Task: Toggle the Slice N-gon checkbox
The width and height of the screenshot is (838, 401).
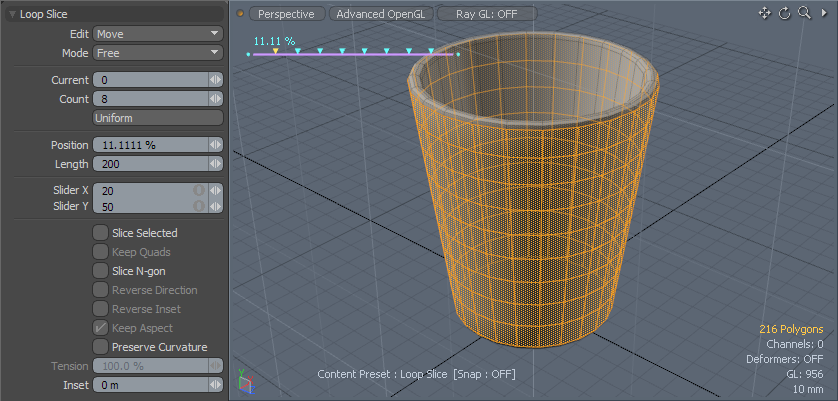Action: coord(100,271)
